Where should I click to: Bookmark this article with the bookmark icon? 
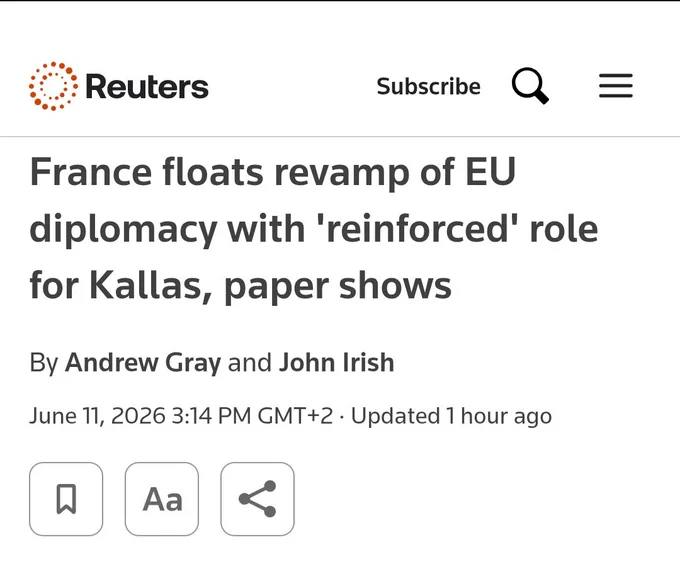tap(66, 499)
